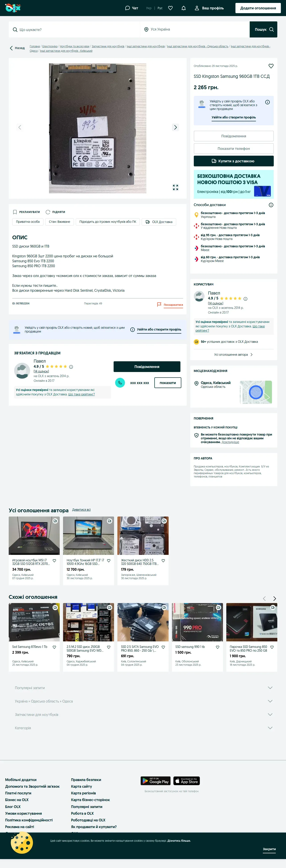Viewport: 286px width, 868px height.
Task: Favorite SSD 2.5 SATA Samsung EVO listing
Action: pos(163,647)
